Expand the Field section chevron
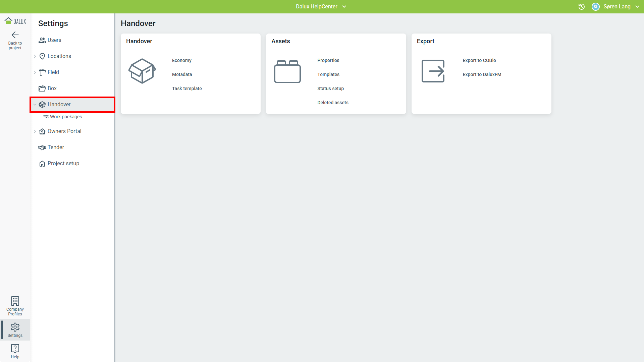 point(35,72)
